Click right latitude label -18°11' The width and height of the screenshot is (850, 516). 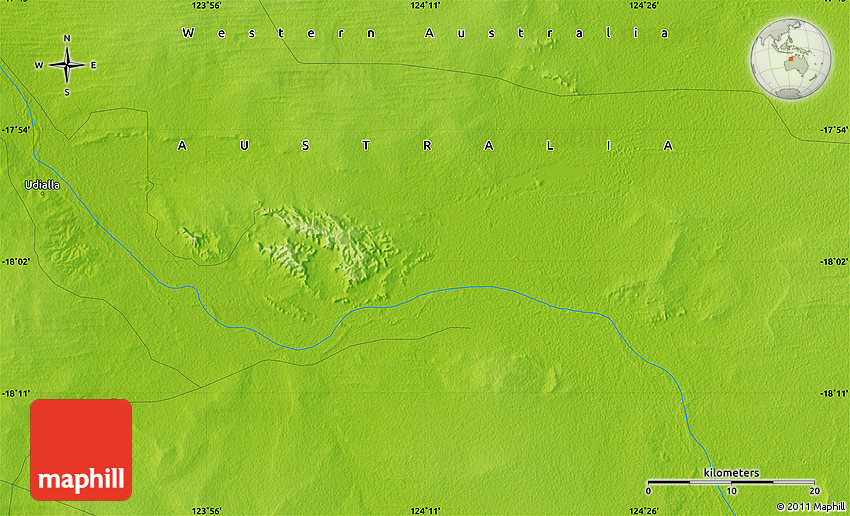[834, 393]
